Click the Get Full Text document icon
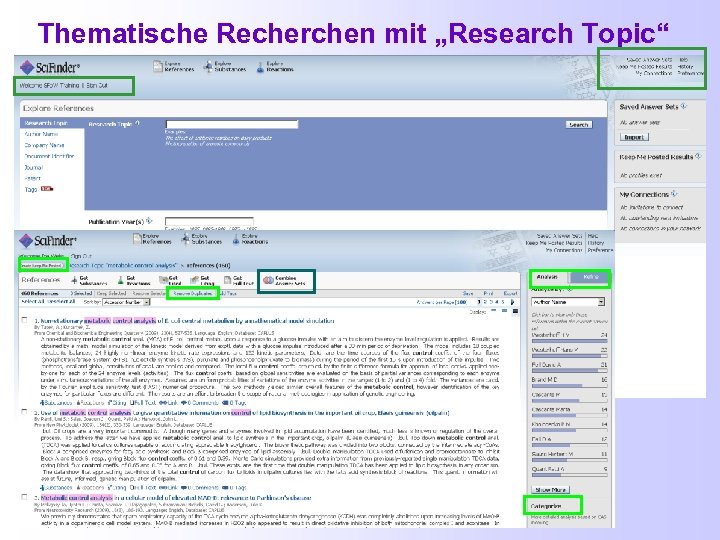 (227, 280)
